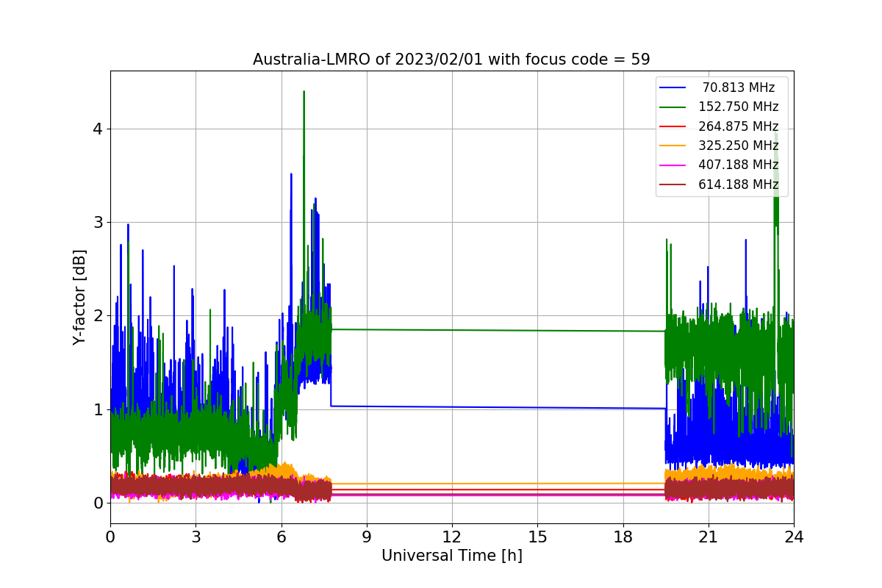The width and height of the screenshot is (882, 588).
Task: Click the magenta line swatch in legend
Action: click(x=673, y=165)
